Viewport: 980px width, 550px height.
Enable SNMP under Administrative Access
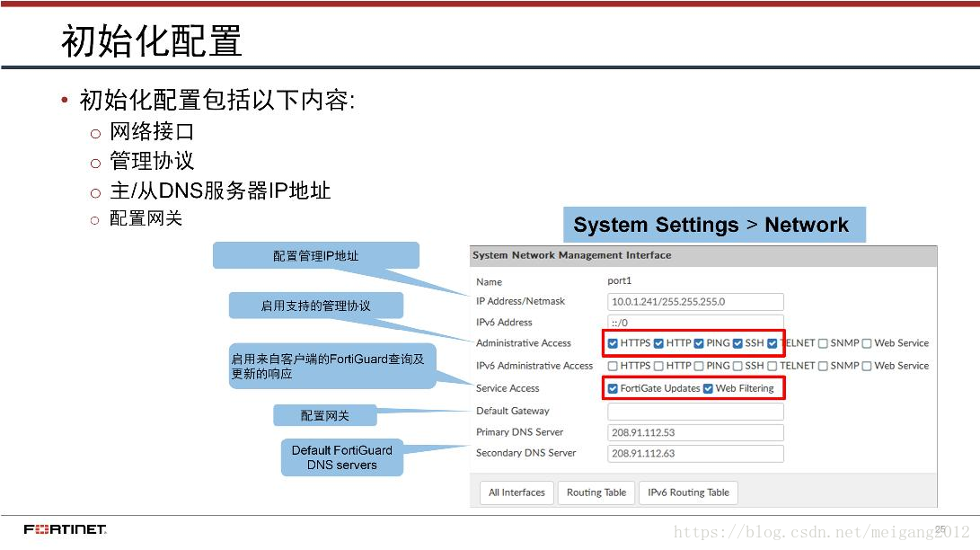pyautogui.click(x=823, y=343)
